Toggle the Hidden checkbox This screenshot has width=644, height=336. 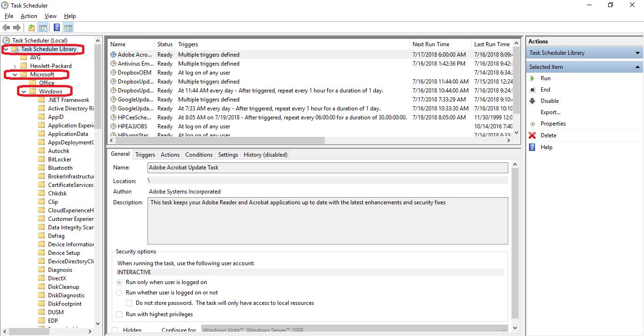(116, 330)
